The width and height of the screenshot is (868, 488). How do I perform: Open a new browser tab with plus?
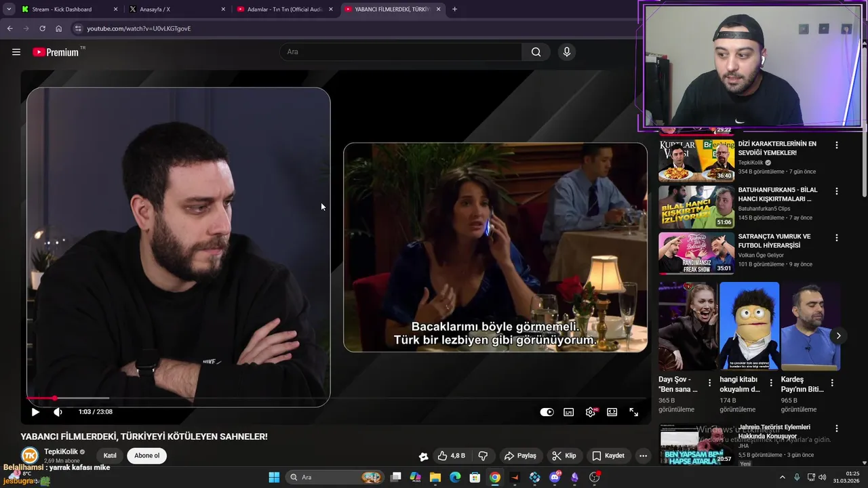[454, 9]
